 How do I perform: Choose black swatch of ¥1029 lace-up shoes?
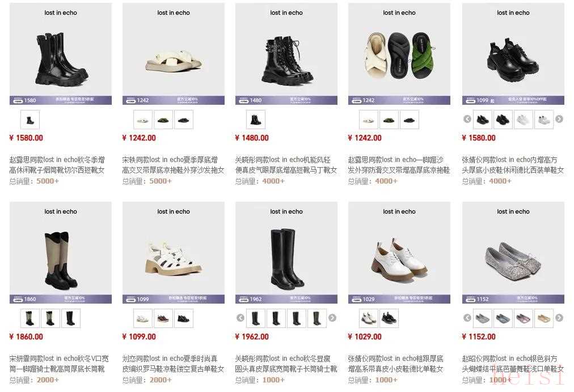pyautogui.click(x=389, y=318)
